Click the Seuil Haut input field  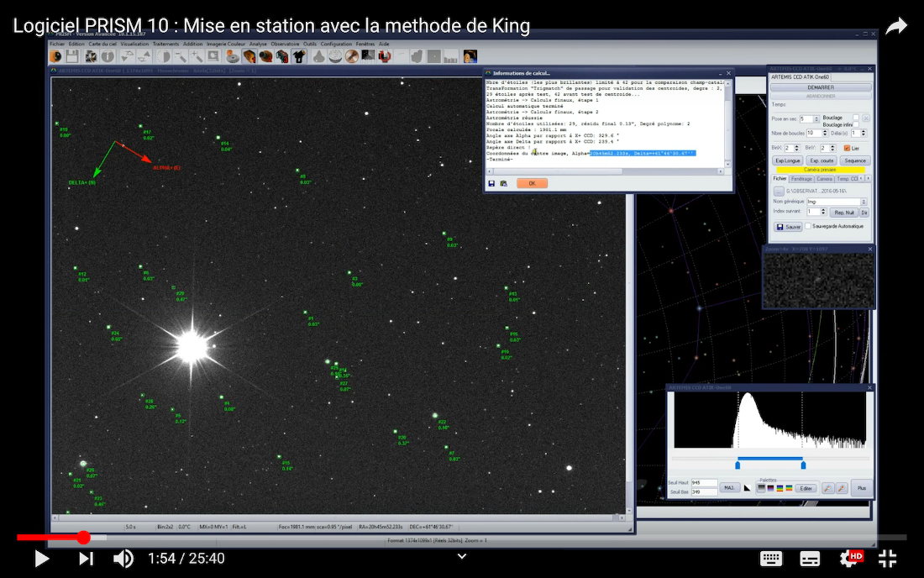[x=705, y=482]
